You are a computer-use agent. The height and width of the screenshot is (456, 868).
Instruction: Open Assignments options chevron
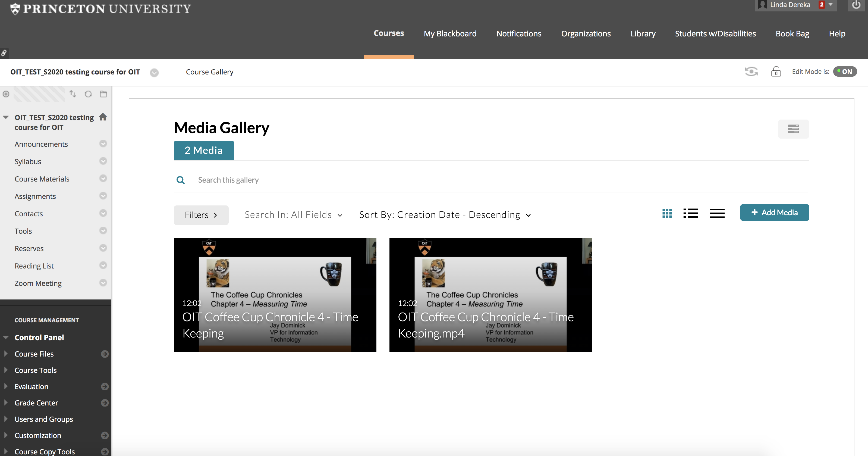[x=103, y=196]
